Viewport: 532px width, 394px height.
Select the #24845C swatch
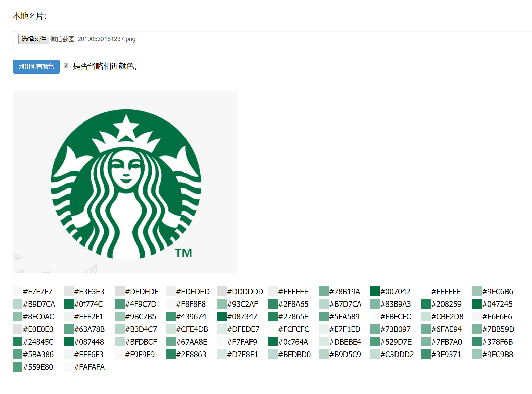coord(18,342)
